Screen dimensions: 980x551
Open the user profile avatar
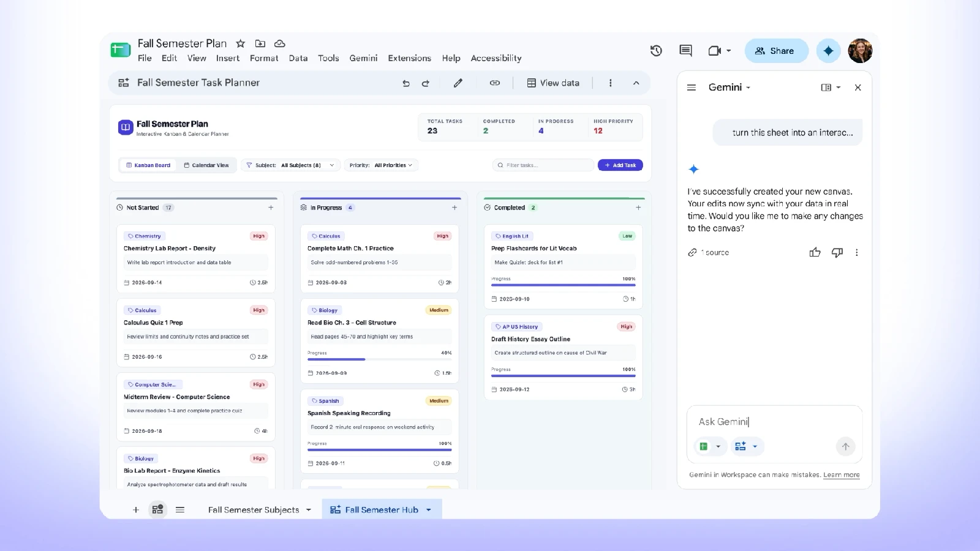[860, 51]
